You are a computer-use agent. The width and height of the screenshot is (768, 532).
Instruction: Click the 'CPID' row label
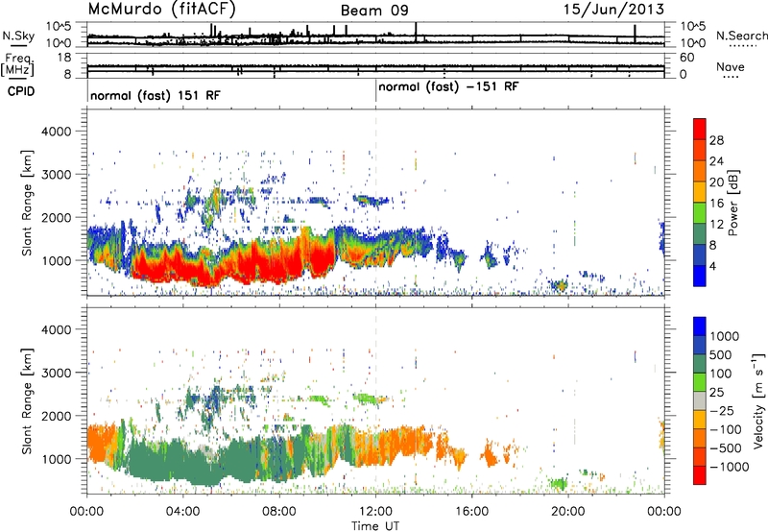pyautogui.click(x=21, y=91)
